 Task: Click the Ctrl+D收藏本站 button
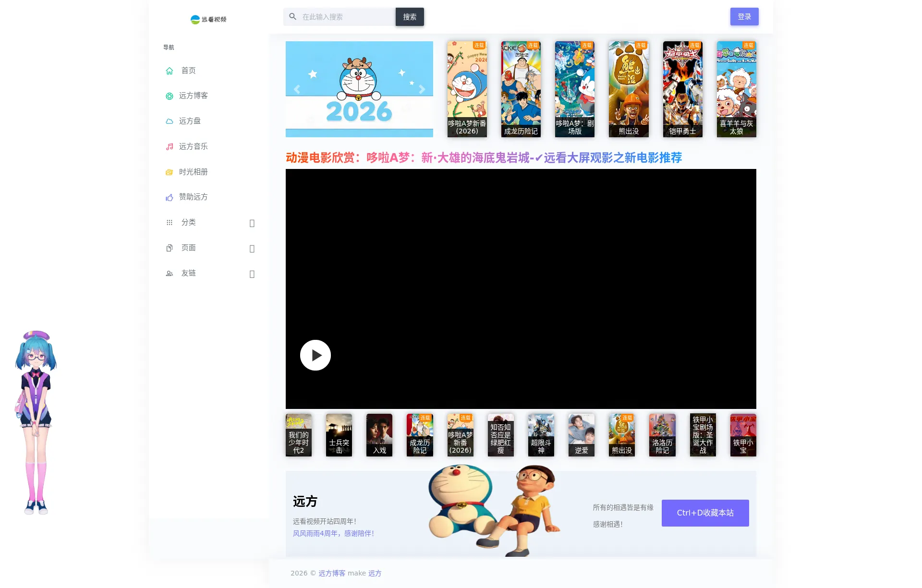705,513
